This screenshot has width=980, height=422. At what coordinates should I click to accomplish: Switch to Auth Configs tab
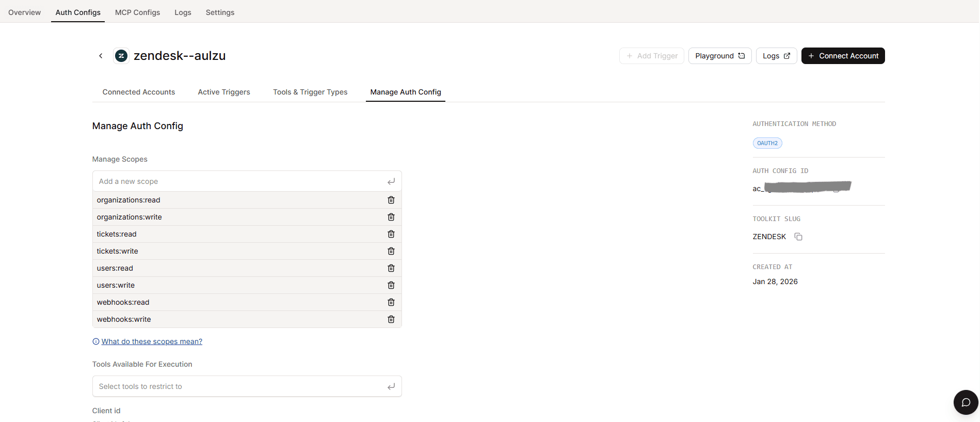[78, 12]
